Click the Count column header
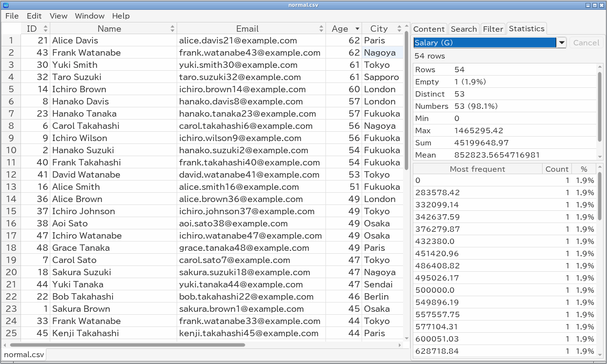 tap(557, 169)
